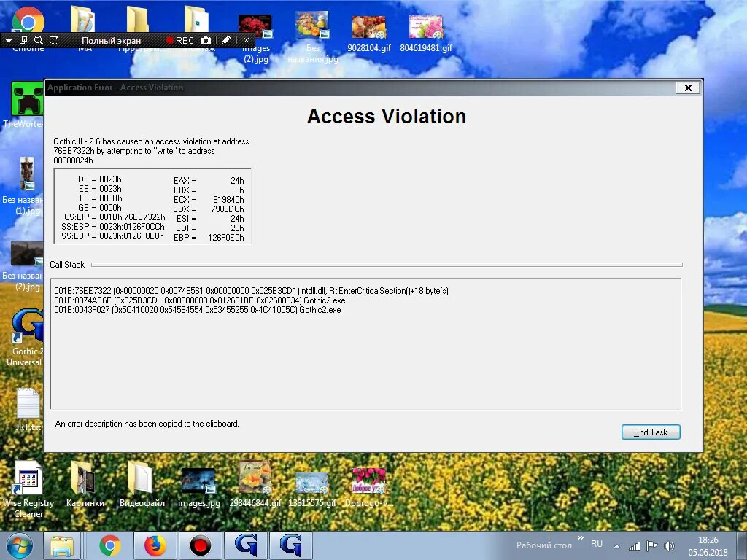Choose rectangle area selection icon on recorder bar
Viewport: 747px width, 560px height.
54,41
